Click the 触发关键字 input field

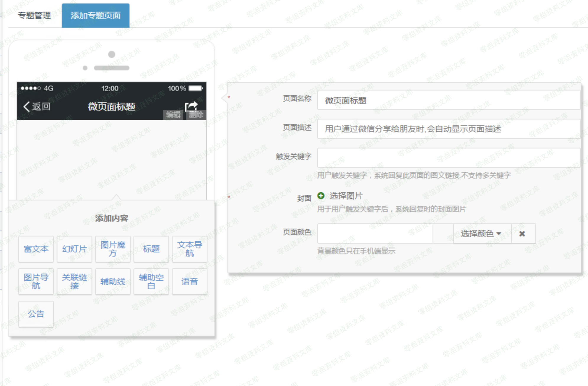point(449,158)
